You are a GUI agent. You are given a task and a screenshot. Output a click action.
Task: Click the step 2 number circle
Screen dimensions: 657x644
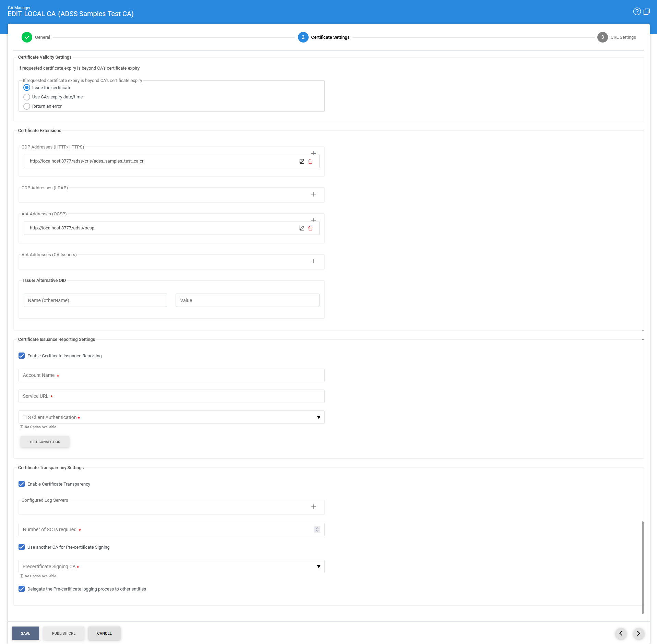click(303, 37)
